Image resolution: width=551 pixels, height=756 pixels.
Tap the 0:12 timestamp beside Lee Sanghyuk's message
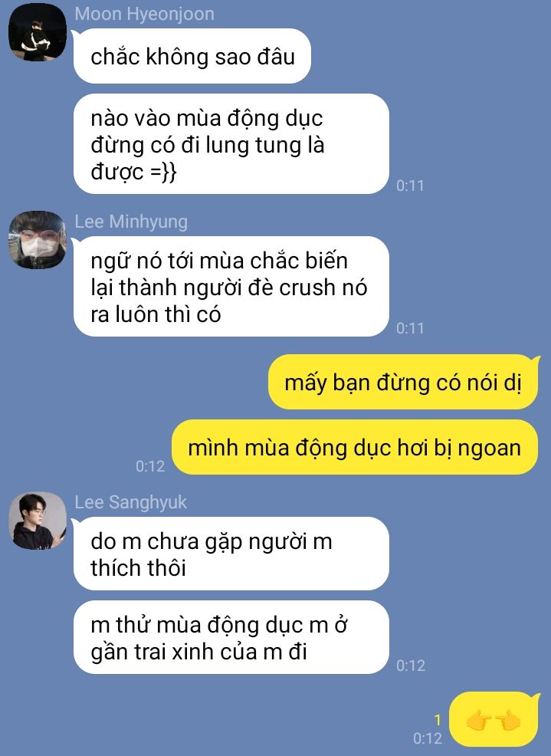[x=411, y=666]
